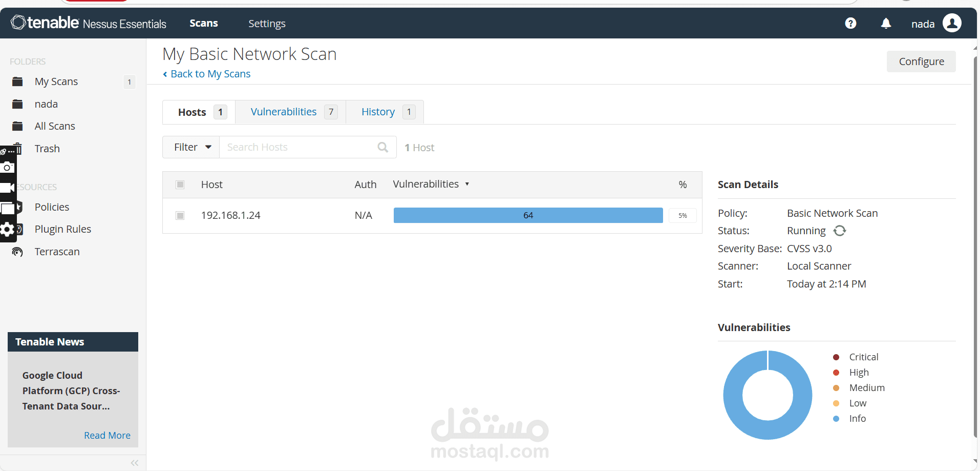Viewport: 980px width, 471px height.
Task: Click the N/A auth value
Action: pyautogui.click(x=364, y=215)
